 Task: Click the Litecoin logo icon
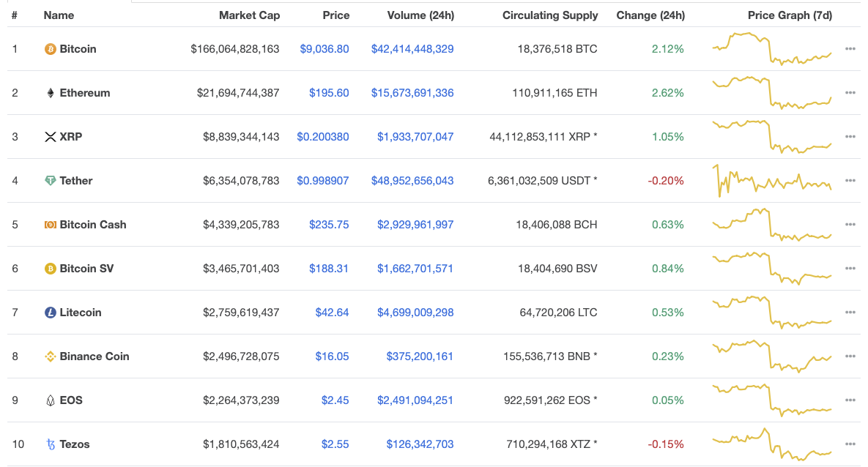pyautogui.click(x=51, y=313)
